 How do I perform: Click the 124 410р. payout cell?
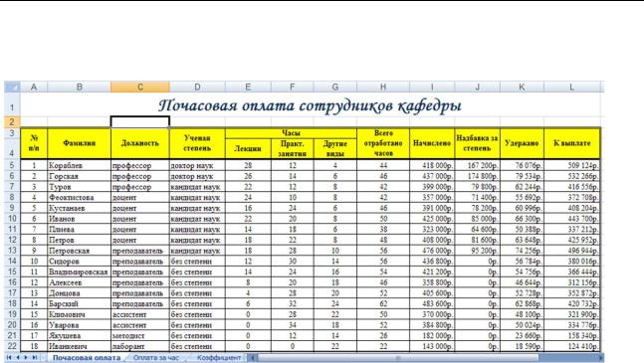coord(571,346)
